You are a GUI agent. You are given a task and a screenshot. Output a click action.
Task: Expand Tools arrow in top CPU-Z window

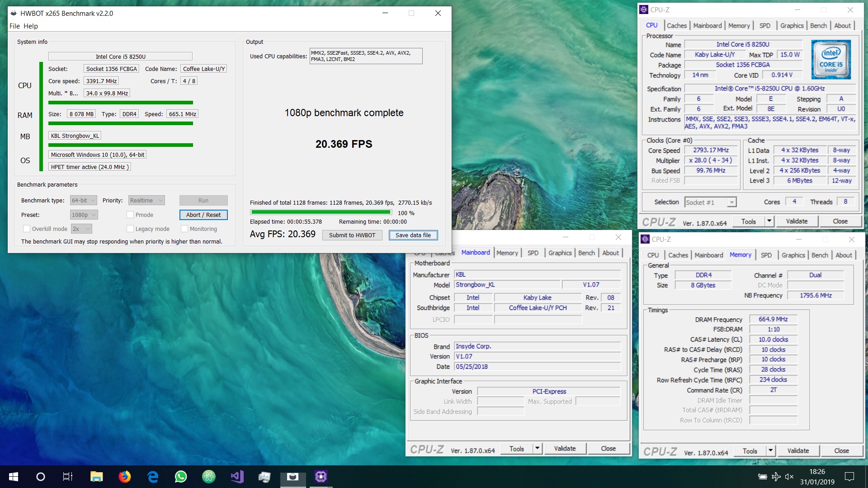point(769,221)
